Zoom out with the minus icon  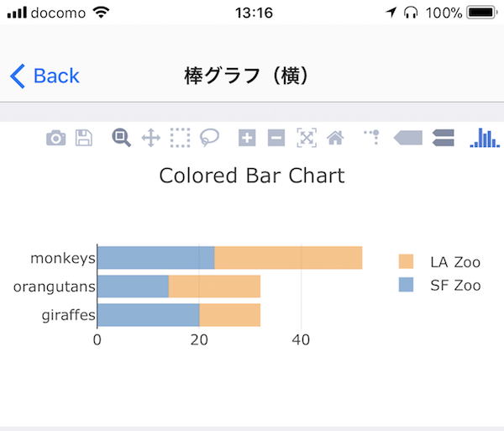(276, 138)
